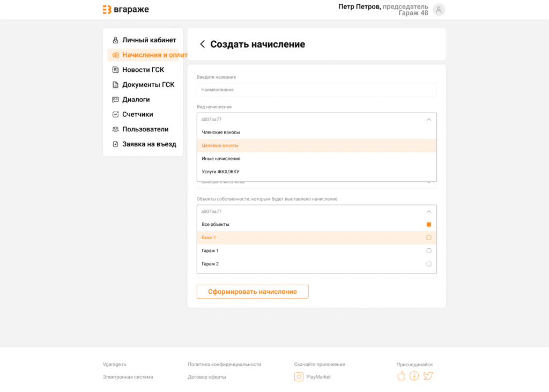Open Электронная система footer link
The width and height of the screenshot is (549, 392).
[x=128, y=377]
